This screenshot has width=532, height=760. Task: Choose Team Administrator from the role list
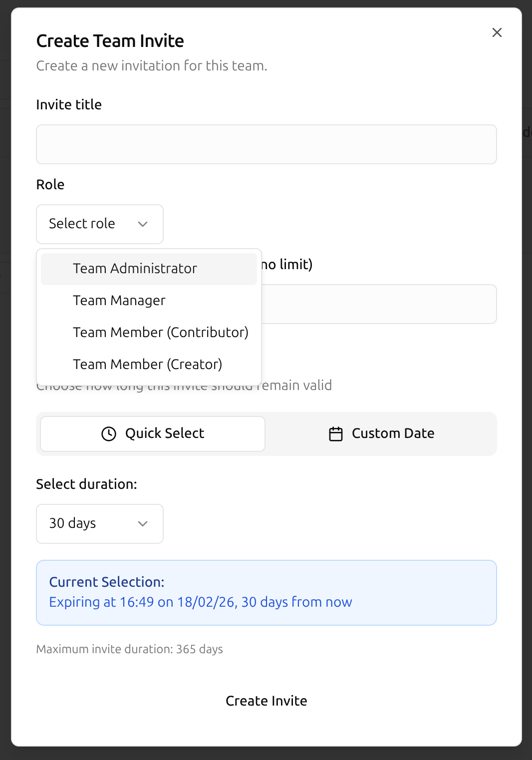coord(135,269)
